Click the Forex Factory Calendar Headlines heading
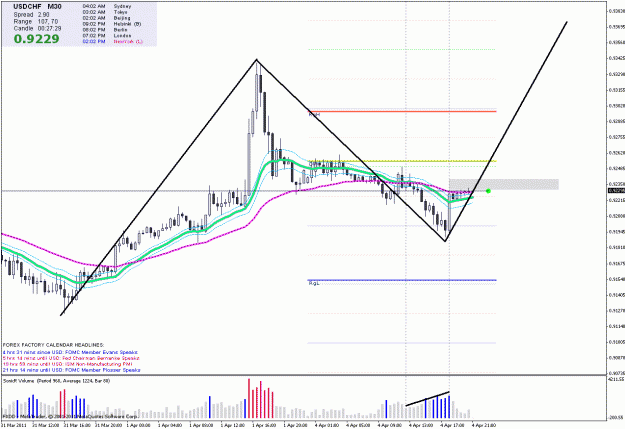This screenshot has height=429, width=625. point(53,345)
